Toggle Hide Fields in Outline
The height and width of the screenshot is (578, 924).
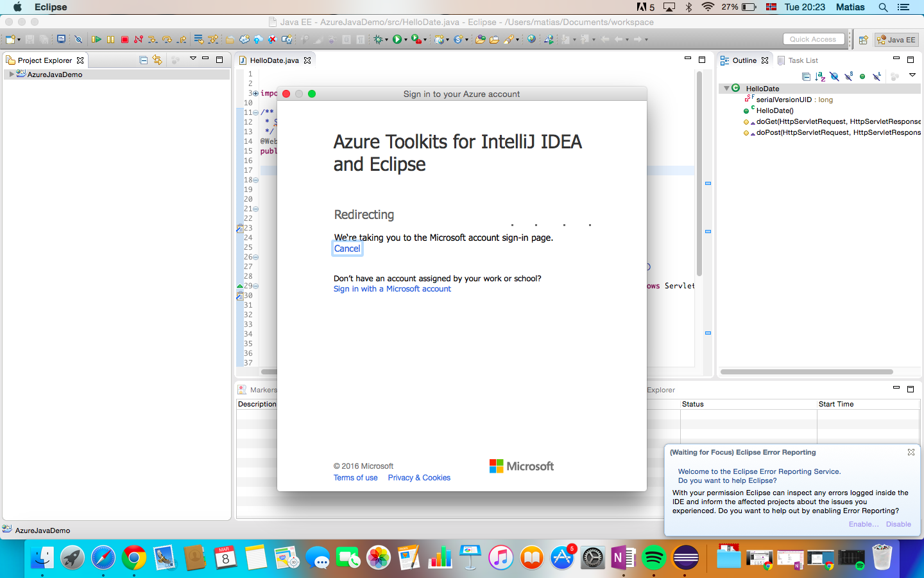tap(834, 76)
